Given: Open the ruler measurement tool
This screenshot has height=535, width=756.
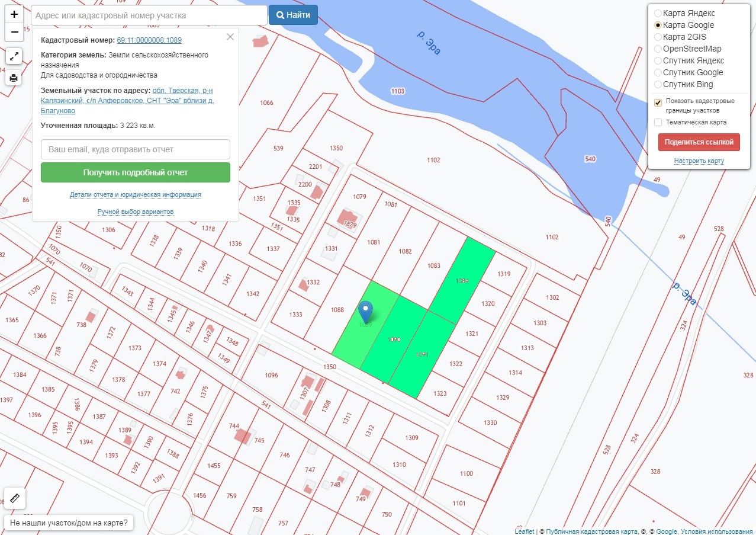Looking at the screenshot, I should [x=14, y=498].
